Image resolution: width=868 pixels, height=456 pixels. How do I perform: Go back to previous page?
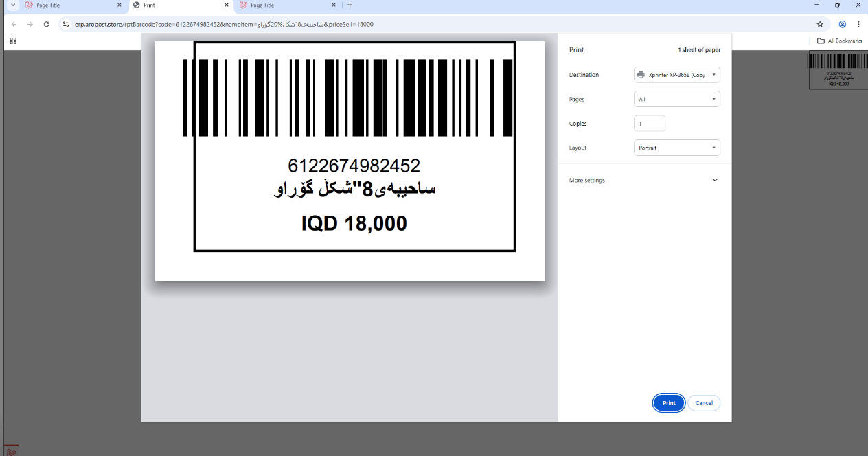pos(14,24)
